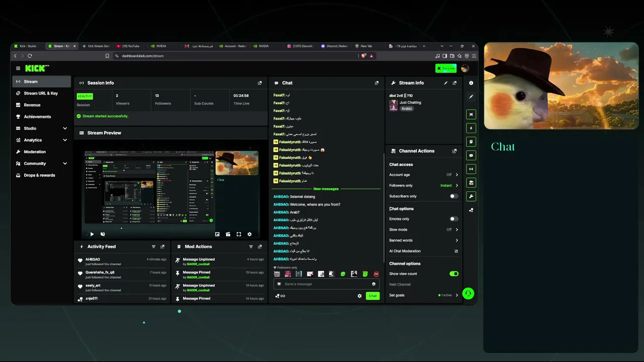
Task: Toggle the Session Info widget icon in right toolbar
Action: click(471, 169)
